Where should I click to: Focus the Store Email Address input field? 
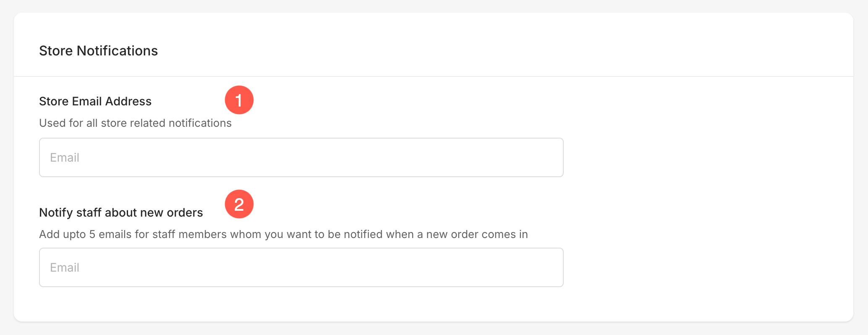click(301, 157)
